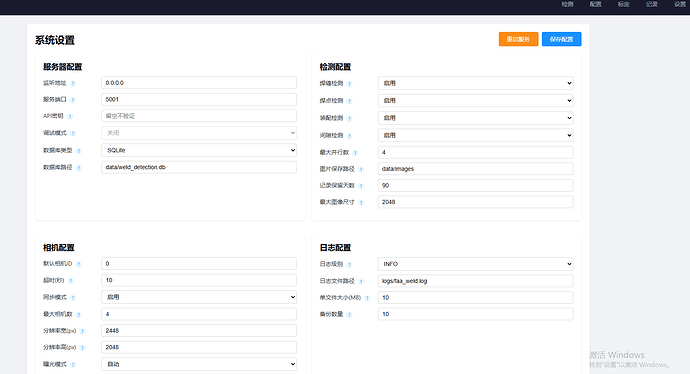Viewport: 690px width, 374px height.
Task: Click help icon beside 图片保存路径
Action: [361, 169]
